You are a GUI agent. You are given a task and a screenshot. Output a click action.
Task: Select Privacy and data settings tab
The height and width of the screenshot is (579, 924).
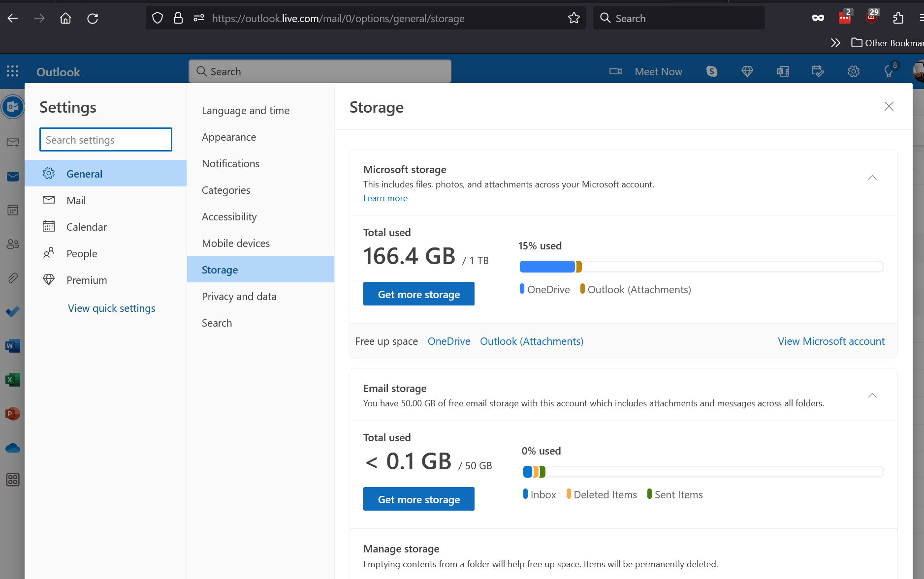239,297
